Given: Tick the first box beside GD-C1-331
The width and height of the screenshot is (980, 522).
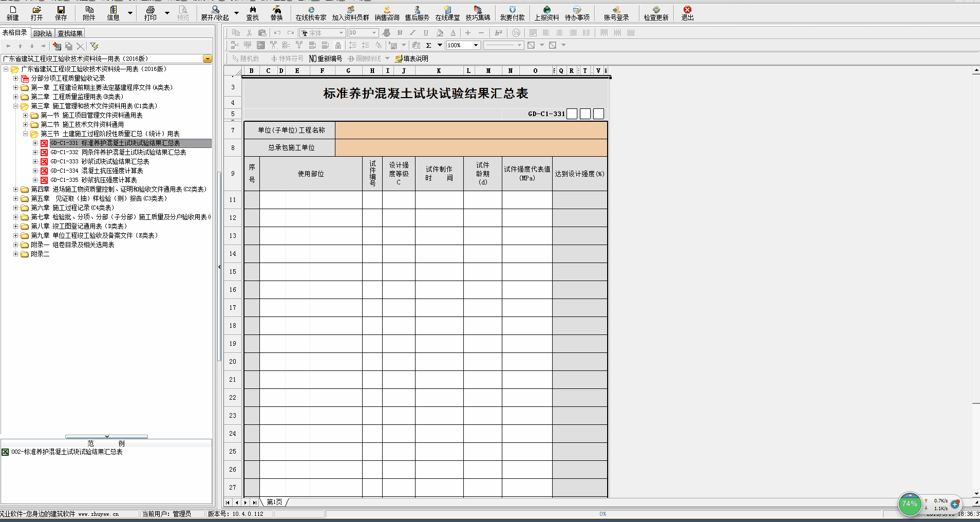Looking at the screenshot, I should coord(572,114).
